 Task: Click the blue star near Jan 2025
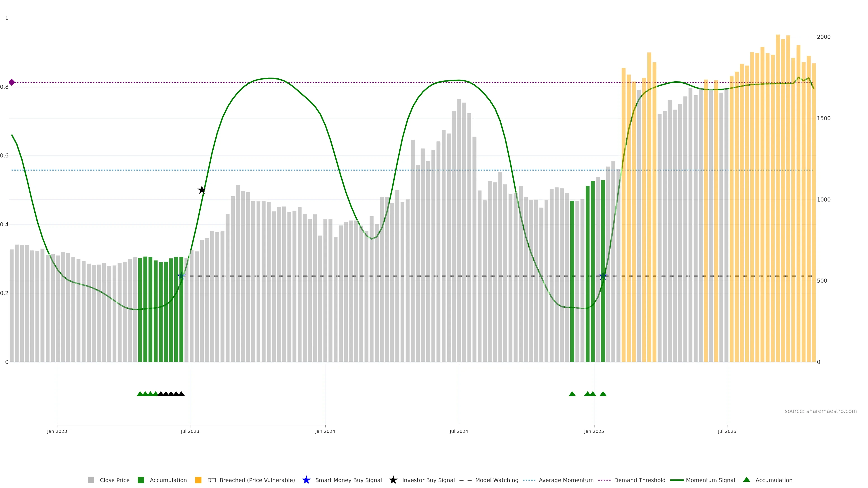(603, 276)
